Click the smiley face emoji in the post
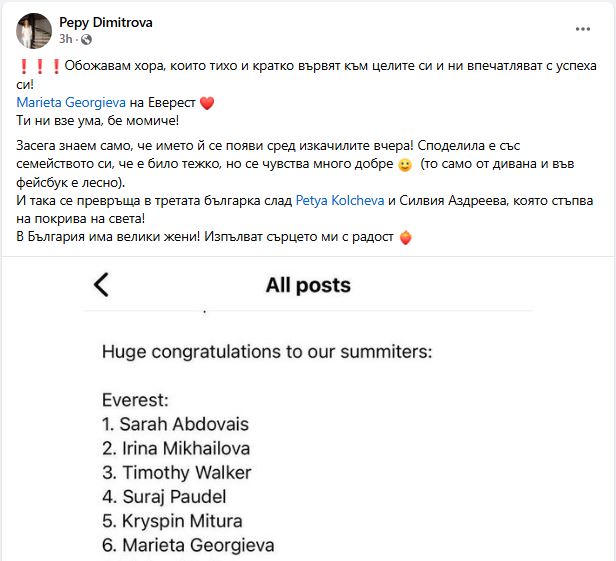The height and width of the screenshot is (561, 616). [404, 164]
